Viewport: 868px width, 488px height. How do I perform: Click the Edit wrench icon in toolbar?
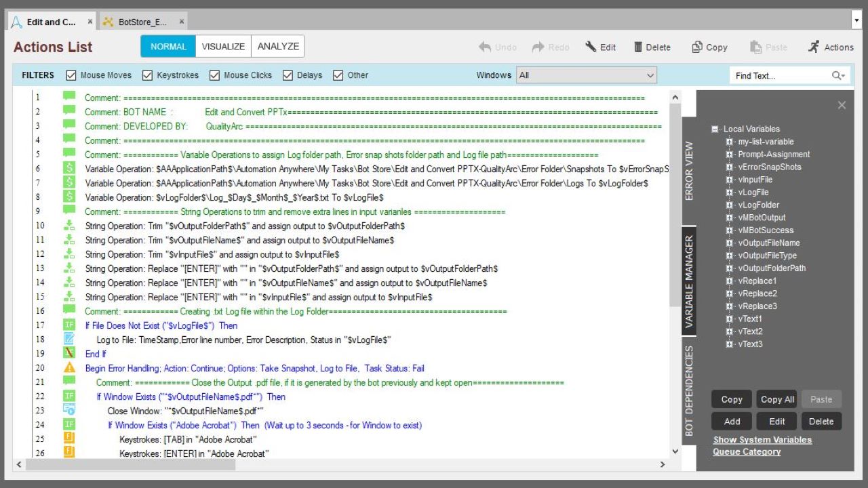click(x=591, y=47)
